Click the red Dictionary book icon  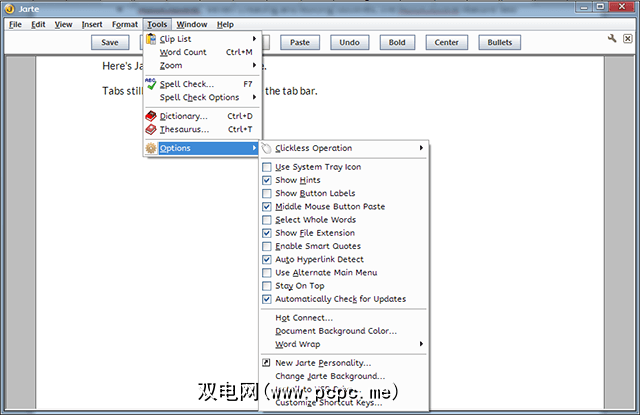151,116
